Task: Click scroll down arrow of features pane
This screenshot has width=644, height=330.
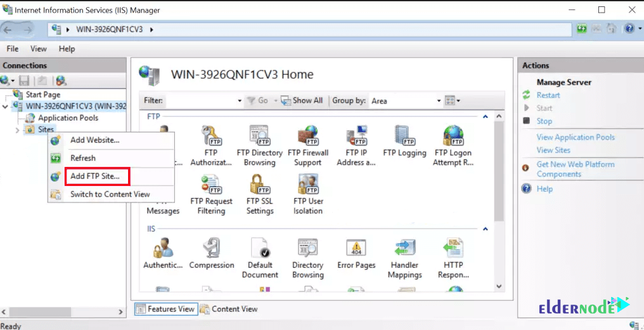Action: coord(499,286)
